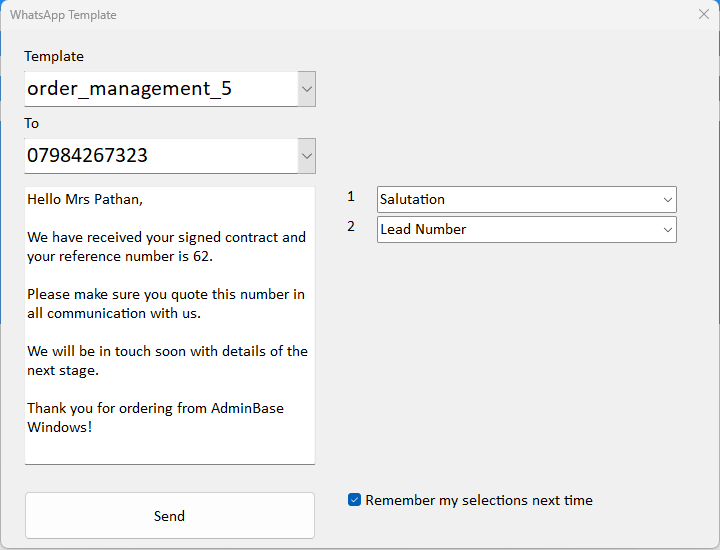The width and height of the screenshot is (720, 550).
Task: Click the 'Hello Mrs Pathan,' greeting line
Action: [85, 199]
